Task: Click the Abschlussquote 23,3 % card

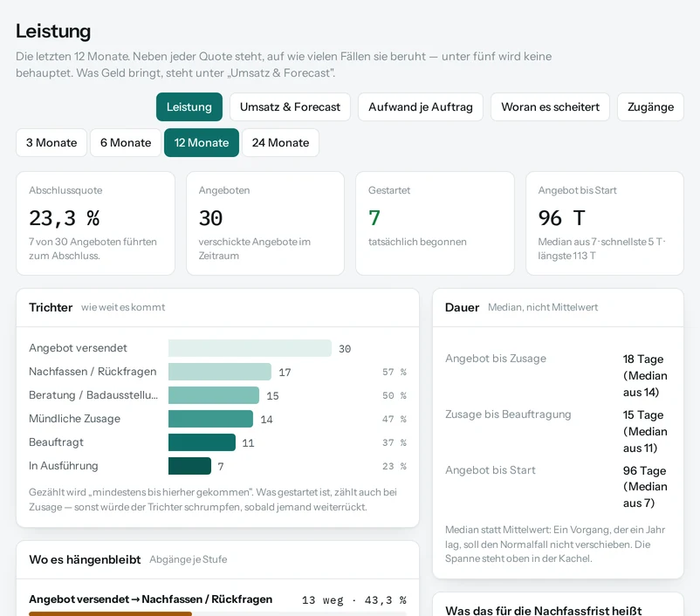Action: 95,223
